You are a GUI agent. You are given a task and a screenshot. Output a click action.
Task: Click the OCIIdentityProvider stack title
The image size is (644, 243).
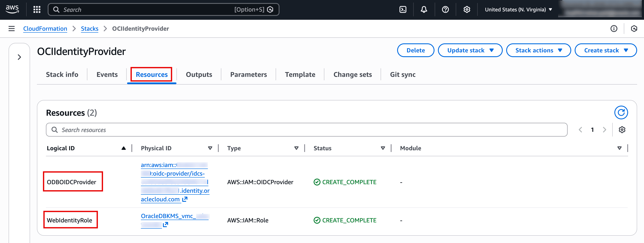pyautogui.click(x=81, y=51)
